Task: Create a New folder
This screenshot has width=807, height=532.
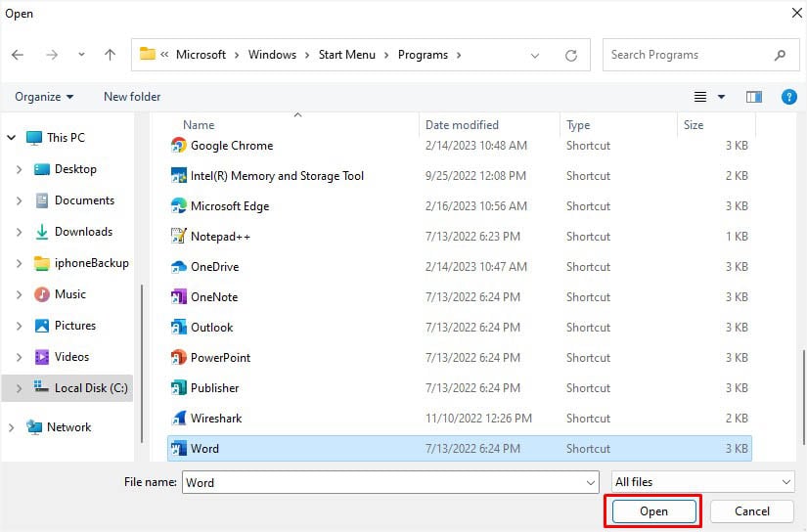Action: click(x=132, y=97)
